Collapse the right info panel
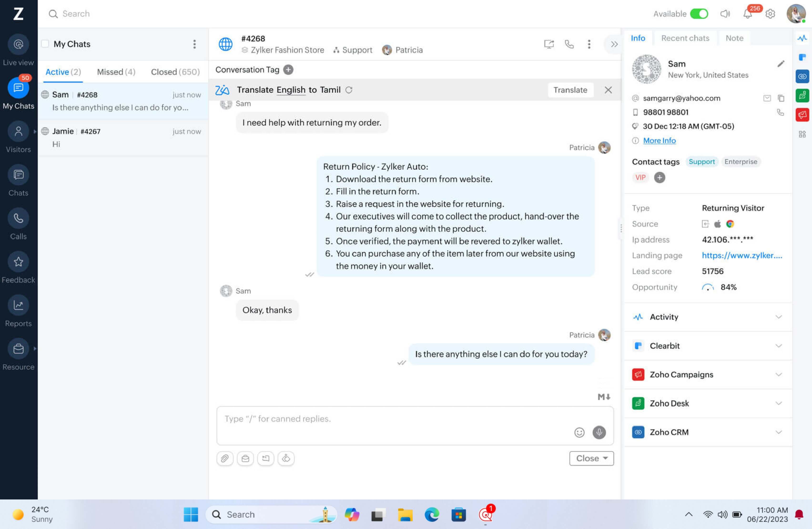Viewport: 812px width, 529px height. [614, 44]
